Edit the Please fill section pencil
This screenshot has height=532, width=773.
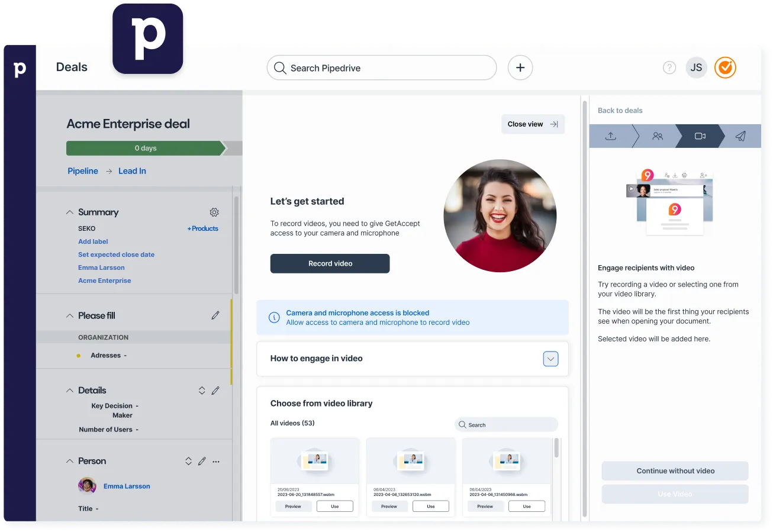point(215,315)
